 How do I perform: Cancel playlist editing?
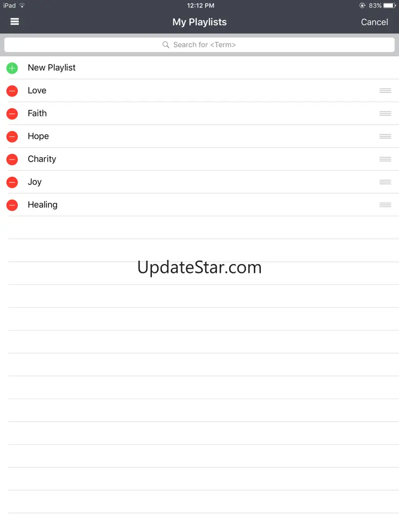(x=374, y=22)
